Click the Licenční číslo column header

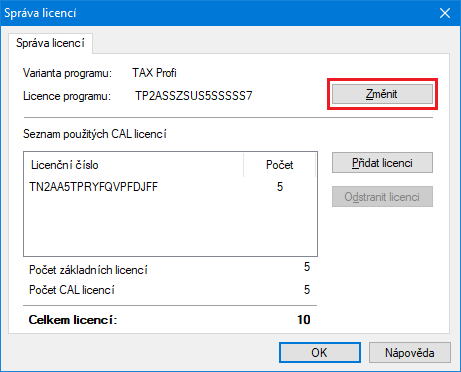click(x=134, y=165)
